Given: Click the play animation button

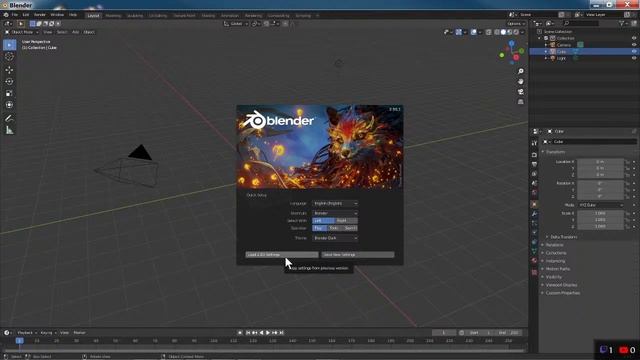Looking at the screenshot, I should pos(268,333).
